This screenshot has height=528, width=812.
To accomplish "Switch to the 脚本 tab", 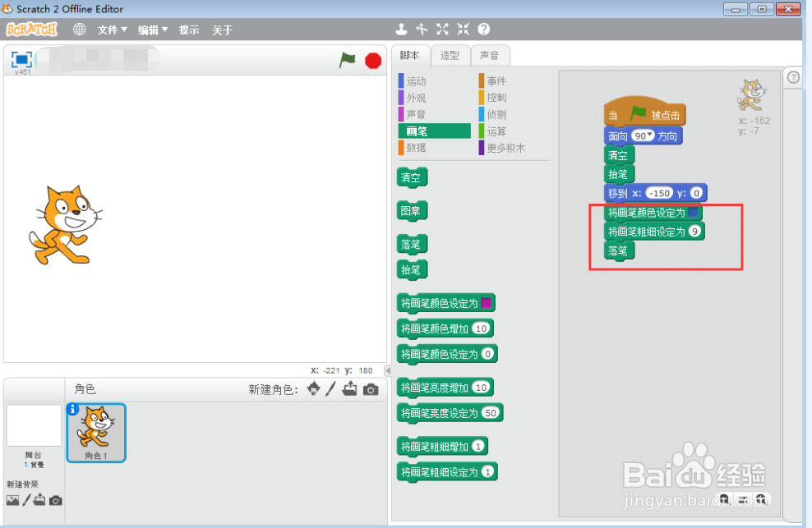I will pyautogui.click(x=410, y=55).
